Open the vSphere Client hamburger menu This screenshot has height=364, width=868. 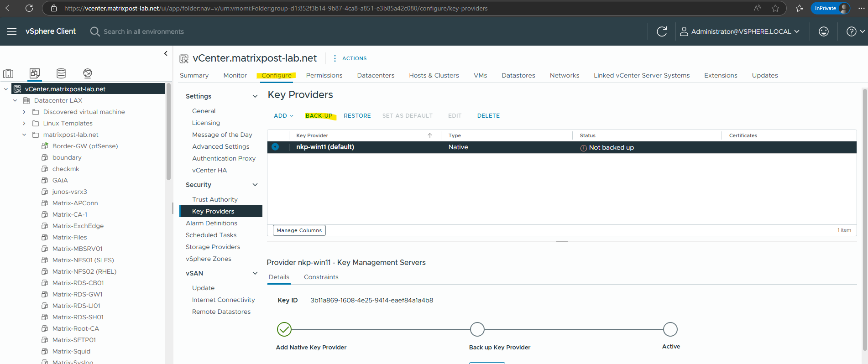pyautogui.click(x=12, y=31)
